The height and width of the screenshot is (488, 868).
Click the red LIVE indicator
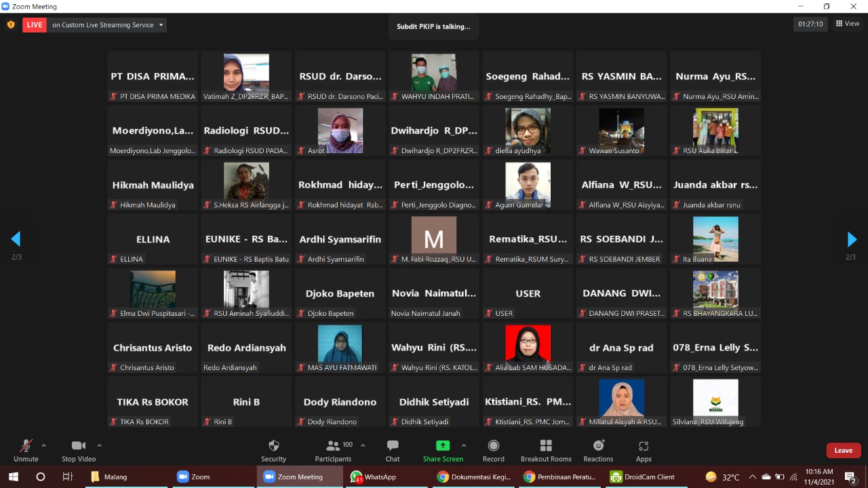point(35,25)
